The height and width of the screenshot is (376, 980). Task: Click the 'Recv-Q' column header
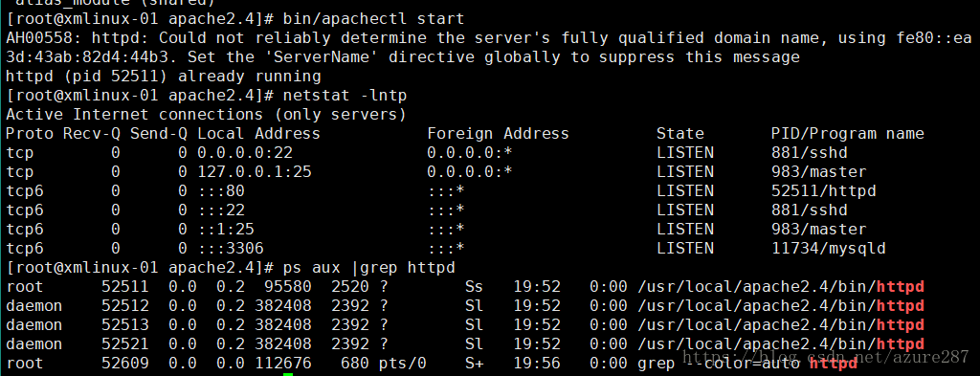92,134
